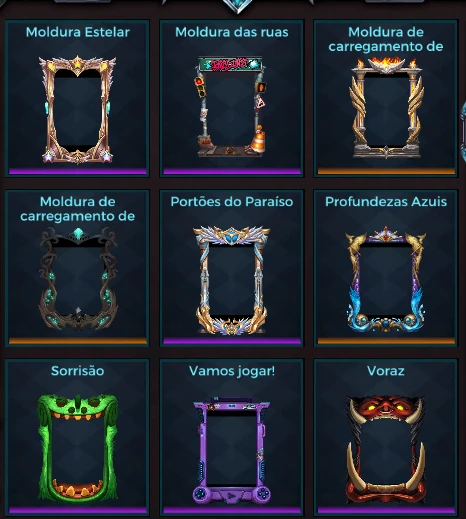
Task: Click the partially visible panel on right edge
Action: click(463, 130)
